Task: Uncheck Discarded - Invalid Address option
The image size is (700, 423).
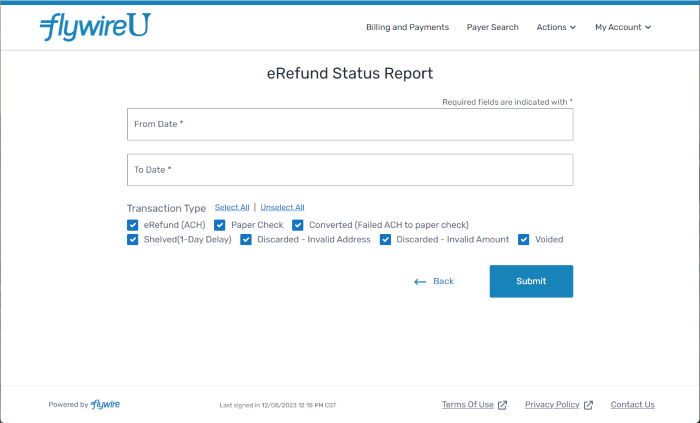Action: (x=246, y=240)
